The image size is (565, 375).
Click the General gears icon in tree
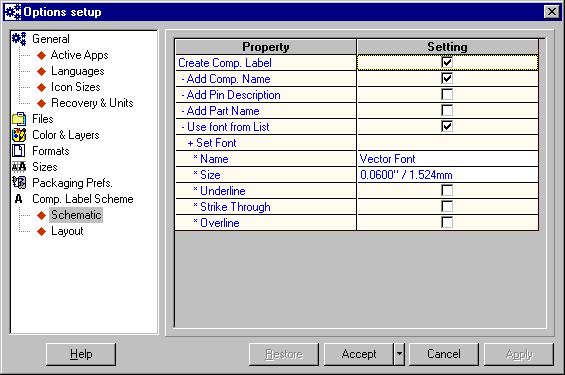pyautogui.click(x=19, y=39)
